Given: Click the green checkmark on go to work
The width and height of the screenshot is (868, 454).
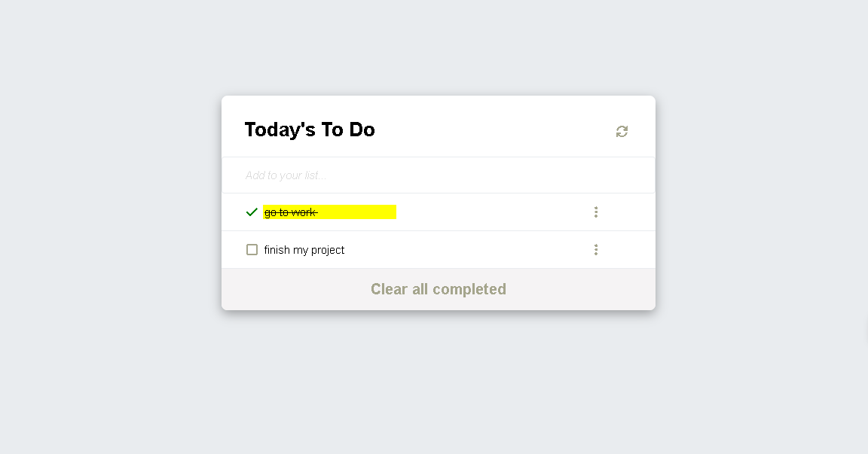Looking at the screenshot, I should (252, 212).
